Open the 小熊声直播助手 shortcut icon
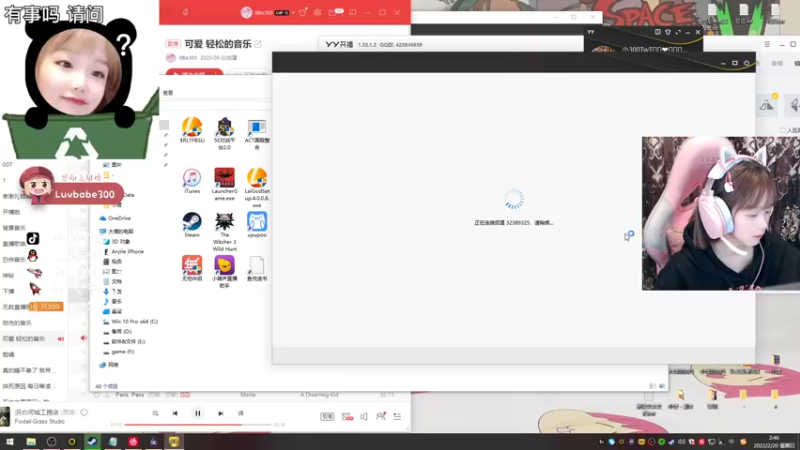Screen dimensions: 800x450 coord(224,272)
